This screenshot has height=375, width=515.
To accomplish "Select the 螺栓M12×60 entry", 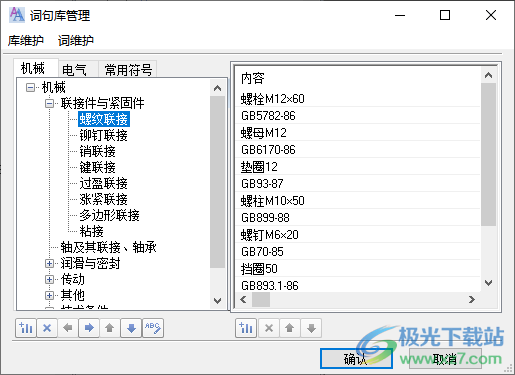I will 358,99.
